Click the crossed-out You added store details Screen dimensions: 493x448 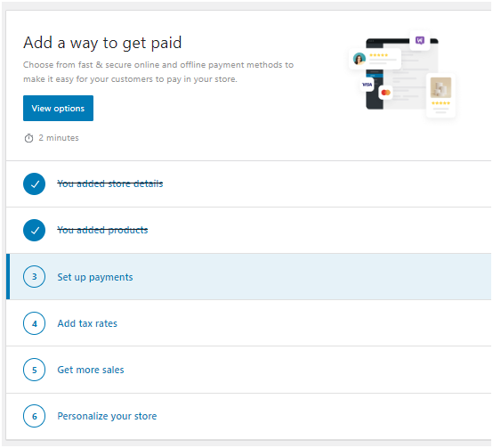pyautogui.click(x=110, y=183)
